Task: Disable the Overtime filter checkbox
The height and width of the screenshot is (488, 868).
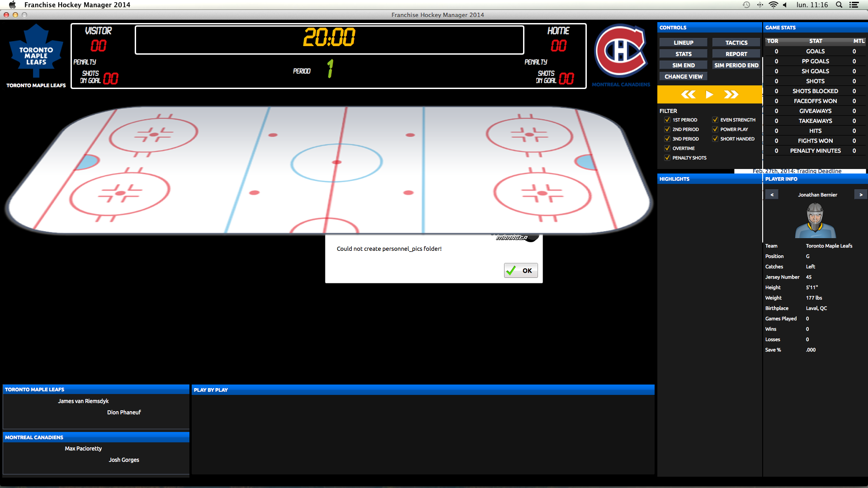Action: (x=667, y=148)
